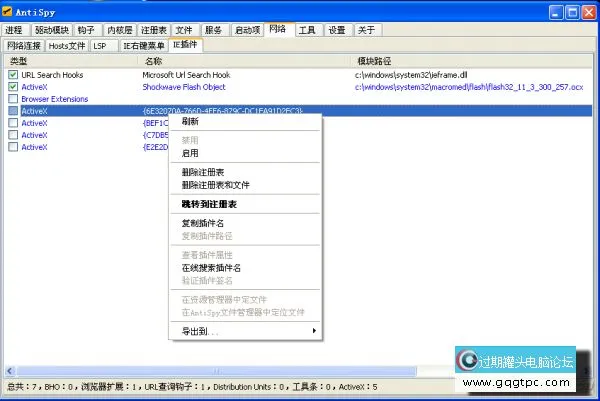
Task: Sort by the 名称 column header
Action: click(244, 61)
